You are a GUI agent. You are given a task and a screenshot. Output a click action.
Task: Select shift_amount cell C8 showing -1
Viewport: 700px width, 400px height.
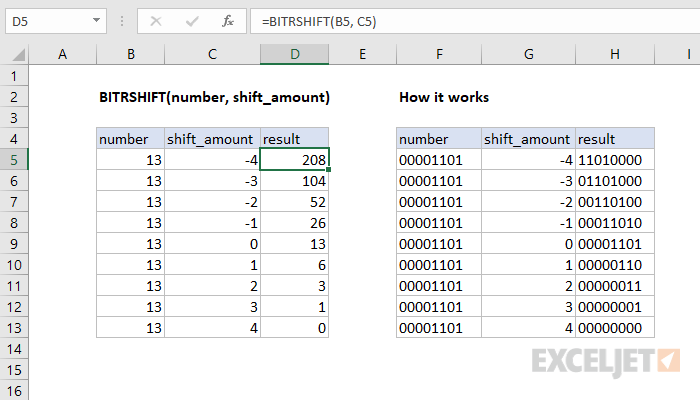point(212,223)
